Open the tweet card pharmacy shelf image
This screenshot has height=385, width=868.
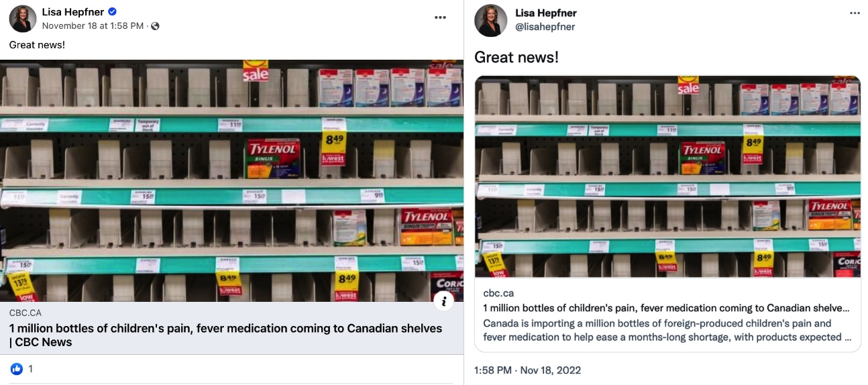click(667, 177)
